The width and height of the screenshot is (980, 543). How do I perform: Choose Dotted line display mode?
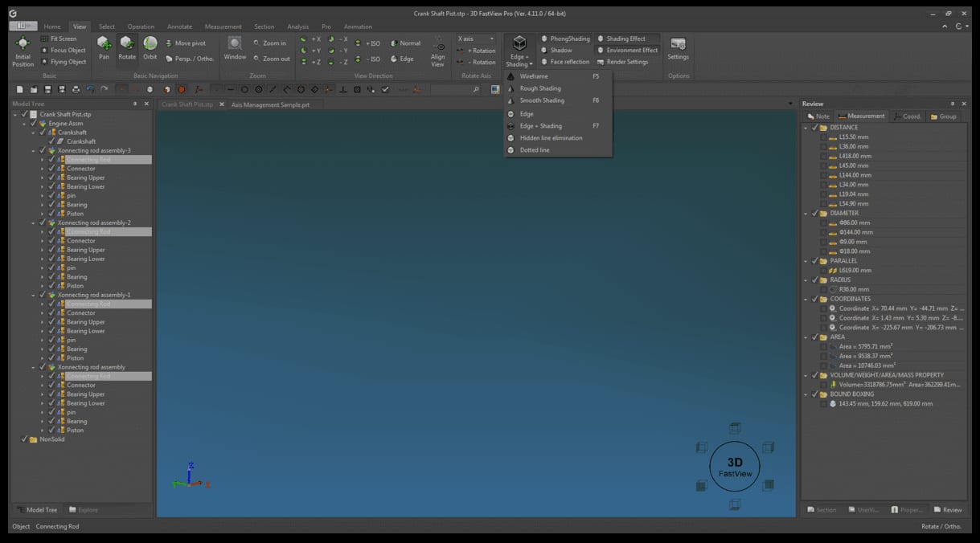coord(558,150)
